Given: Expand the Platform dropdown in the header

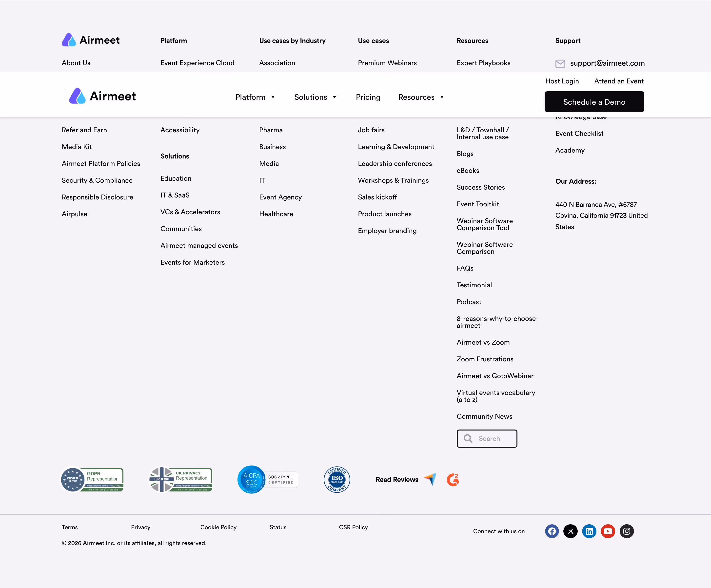Looking at the screenshot, I should pos(255,97).
